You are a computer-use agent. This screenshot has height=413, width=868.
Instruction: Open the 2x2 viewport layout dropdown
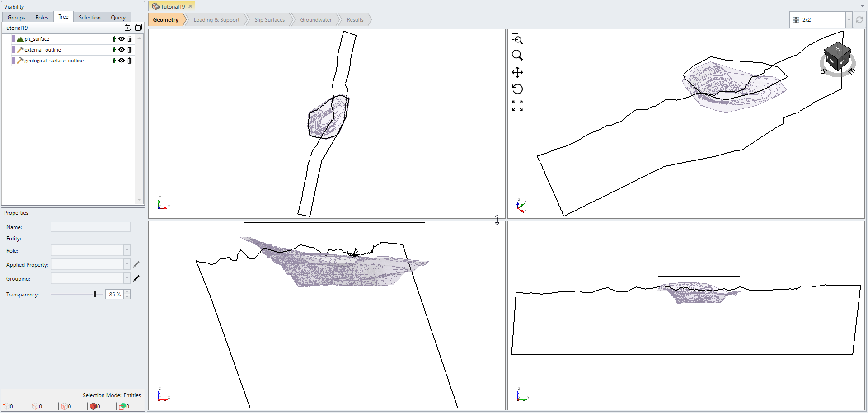click(849, 20)
